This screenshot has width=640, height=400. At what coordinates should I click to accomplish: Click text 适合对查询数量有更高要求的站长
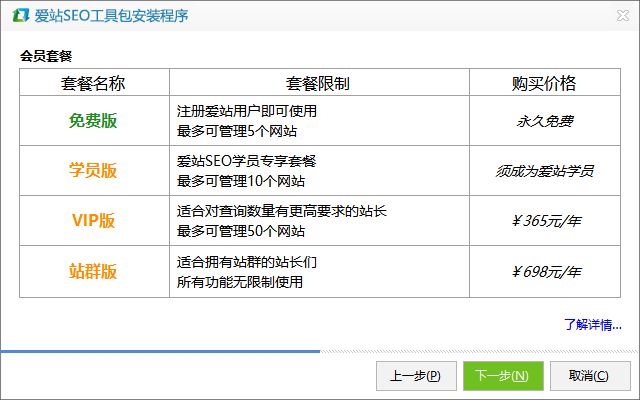click(282, 211)
